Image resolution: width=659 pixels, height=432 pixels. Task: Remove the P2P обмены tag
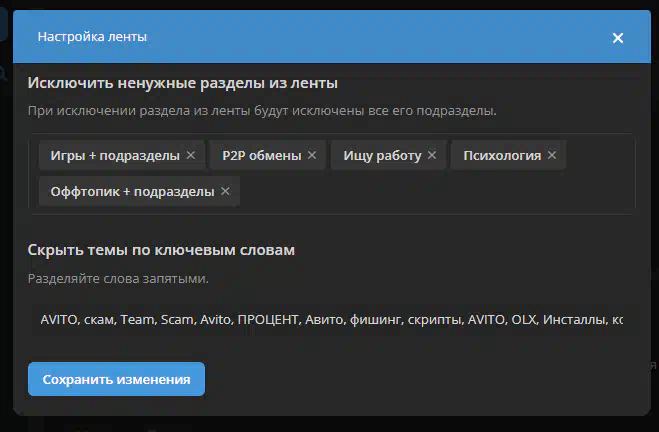(x=312, y=155)
